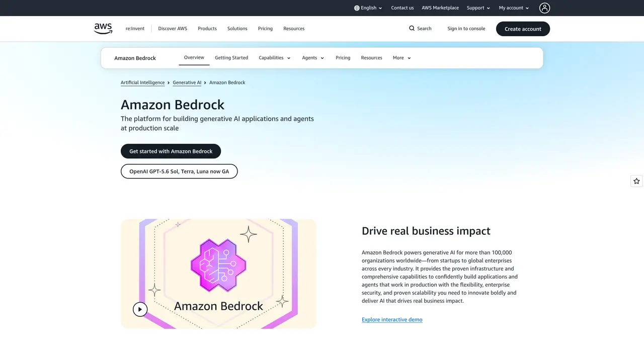
Task: Open the Bedrock Resources tab
Action: [372, 58]
